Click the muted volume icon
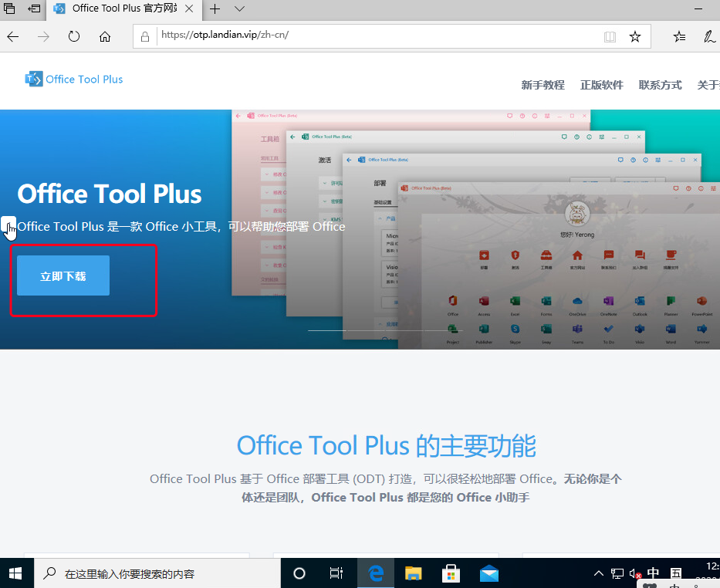This screenshot has width=720, height=588. (636, 573)
